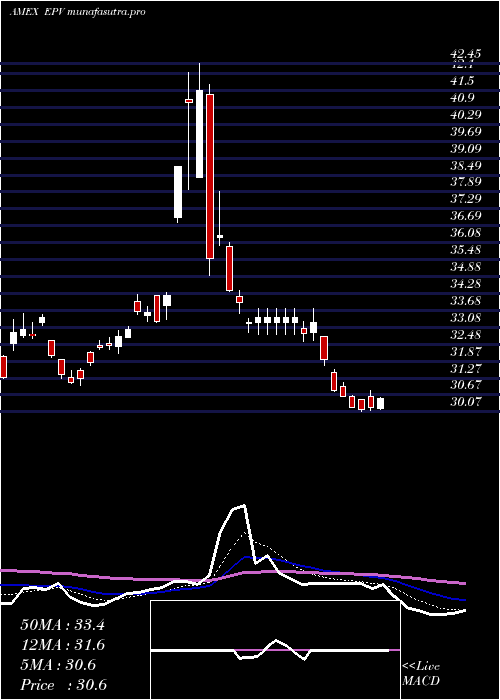Viewport: 500px width, 700px height.
Task: Click the 12MA : 31.6 readout
Action: click(62, 645)
